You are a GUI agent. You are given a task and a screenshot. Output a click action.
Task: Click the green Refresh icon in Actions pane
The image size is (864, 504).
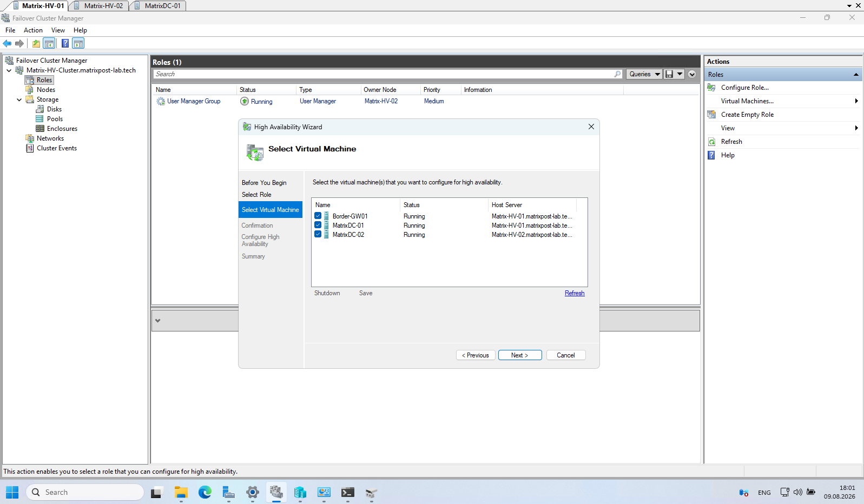[712, 142]
